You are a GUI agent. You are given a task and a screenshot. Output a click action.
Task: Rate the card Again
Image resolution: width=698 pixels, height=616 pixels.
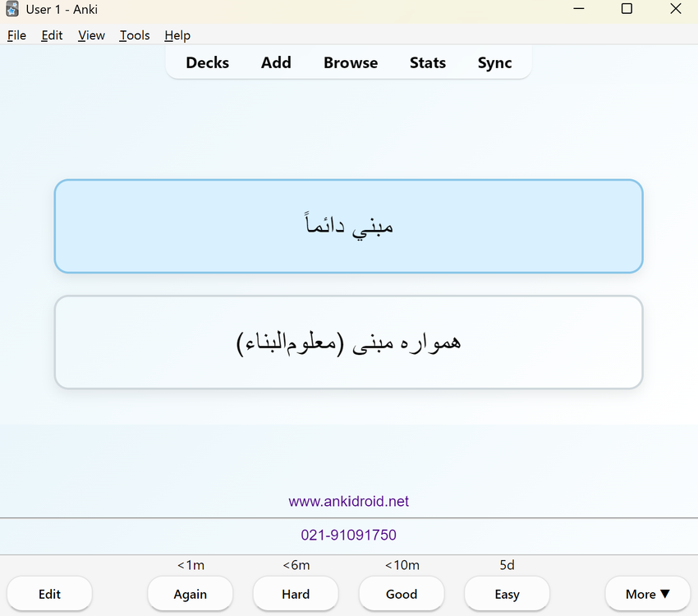(x=190, y=594)
